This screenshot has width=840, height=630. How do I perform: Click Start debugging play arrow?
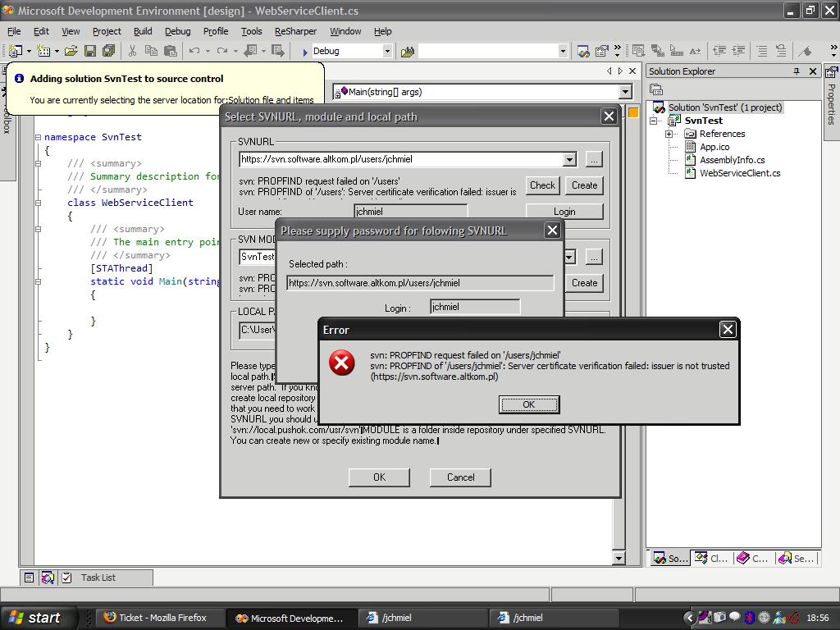point(304,51)
